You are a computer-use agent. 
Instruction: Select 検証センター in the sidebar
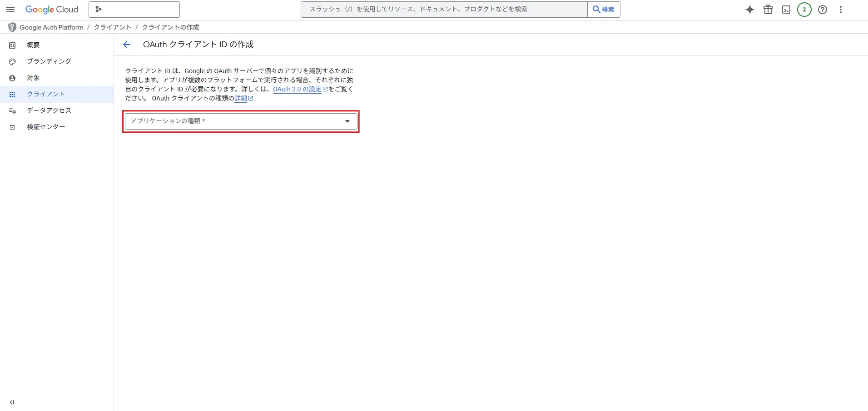point(57,127)
